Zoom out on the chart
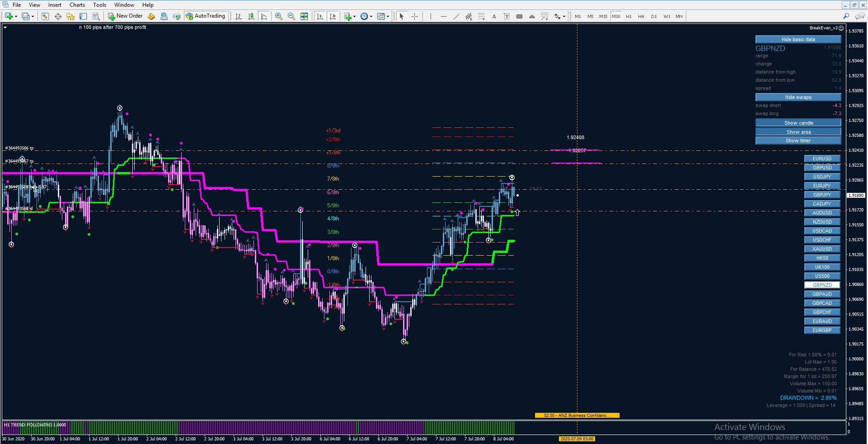The height and width of the screenshot is (444, 868). (291, 16)
